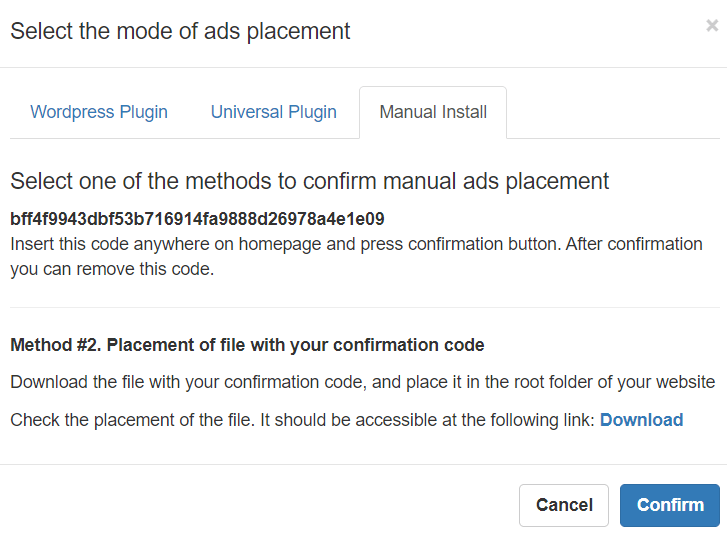727x538 pixels.
Task: Click the 'you can remove this code' line
Action: point(112,269)
